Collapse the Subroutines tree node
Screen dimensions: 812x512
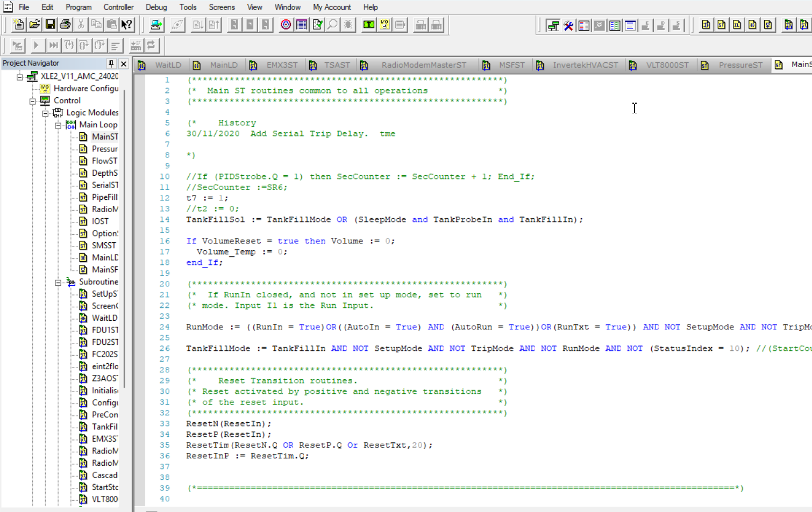coord(58,283)
